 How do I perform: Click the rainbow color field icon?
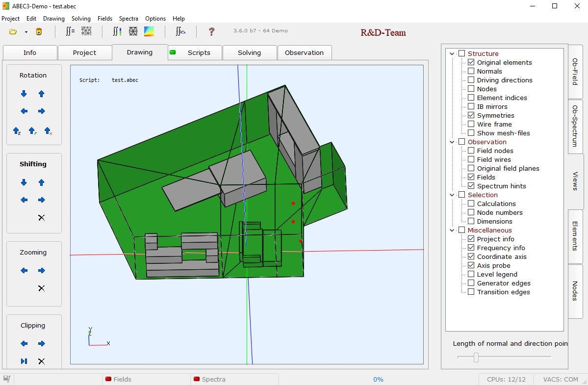point(149,31)
